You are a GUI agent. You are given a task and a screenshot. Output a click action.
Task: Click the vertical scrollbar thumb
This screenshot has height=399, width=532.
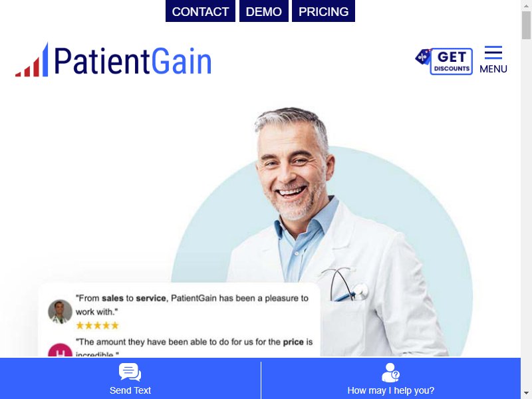point(526,25)
